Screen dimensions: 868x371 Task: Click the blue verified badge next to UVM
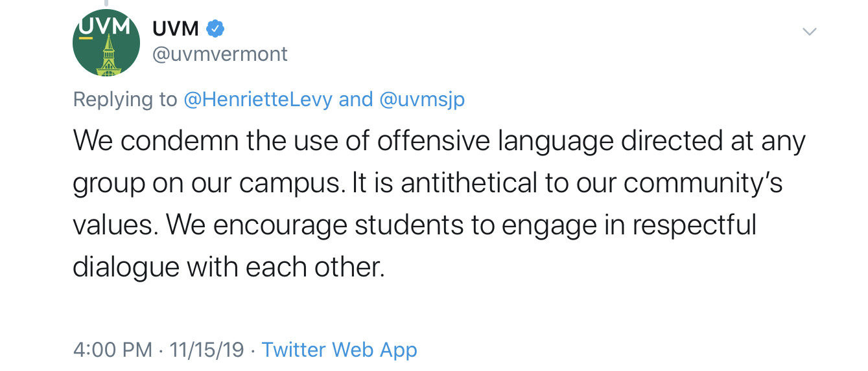[x=215, y=28]
